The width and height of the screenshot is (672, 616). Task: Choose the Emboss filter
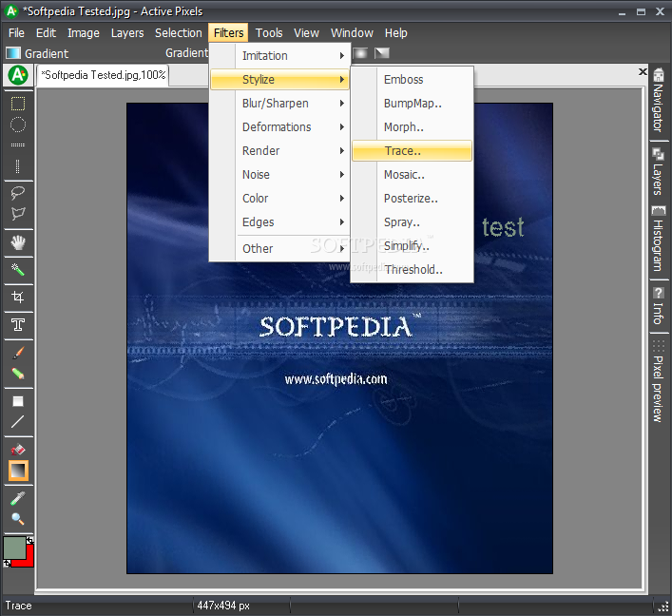click(412, 79)
